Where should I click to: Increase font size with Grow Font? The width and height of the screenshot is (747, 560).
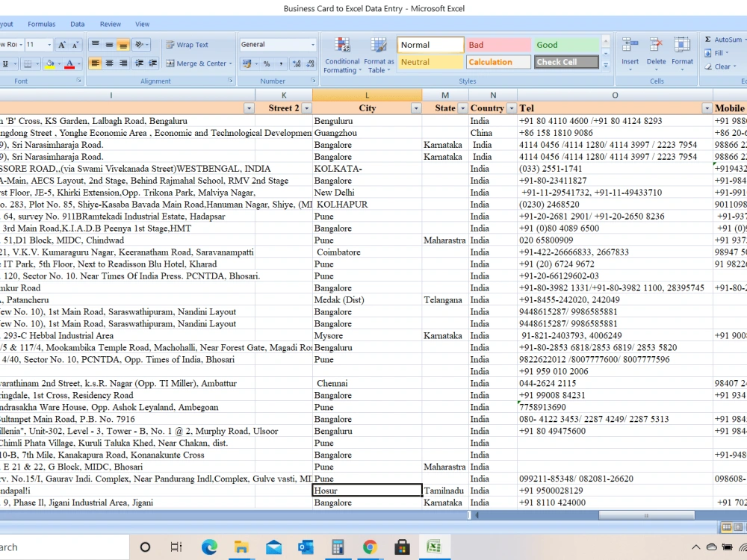pyautogui.click(x=61, y=45)
